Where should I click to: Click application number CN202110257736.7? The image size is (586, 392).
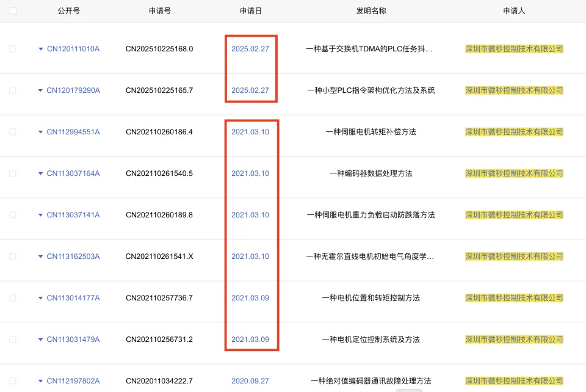click(x=159, y=298)
